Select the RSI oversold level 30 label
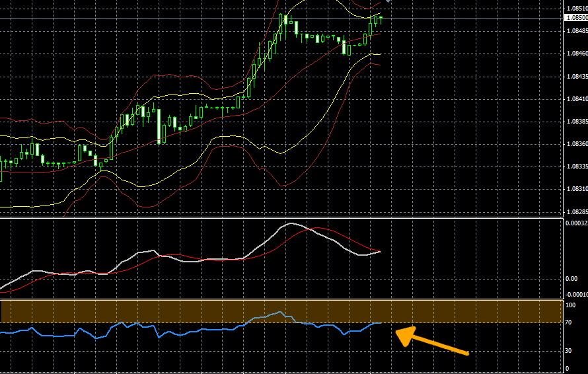Image resolution: width=588 pixels, height=374 pixels. click(x=568, y=351)
